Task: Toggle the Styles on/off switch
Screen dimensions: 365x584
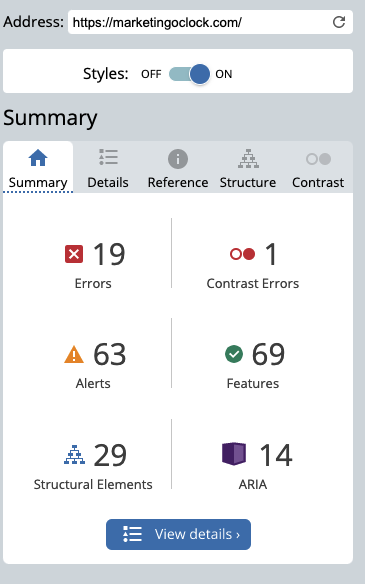Action: [190, 74]
